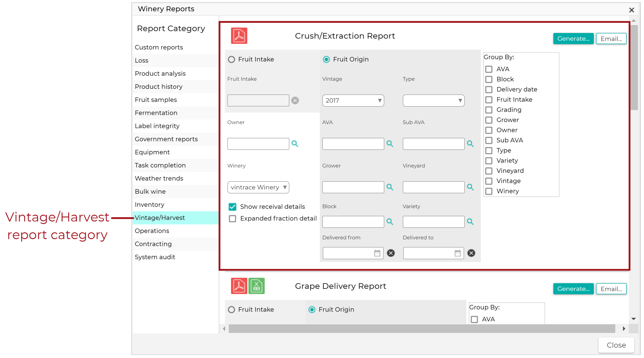Click the vertical scrollbar up arrow
This screenshot has height=358, width=644.
coord(634,21)
